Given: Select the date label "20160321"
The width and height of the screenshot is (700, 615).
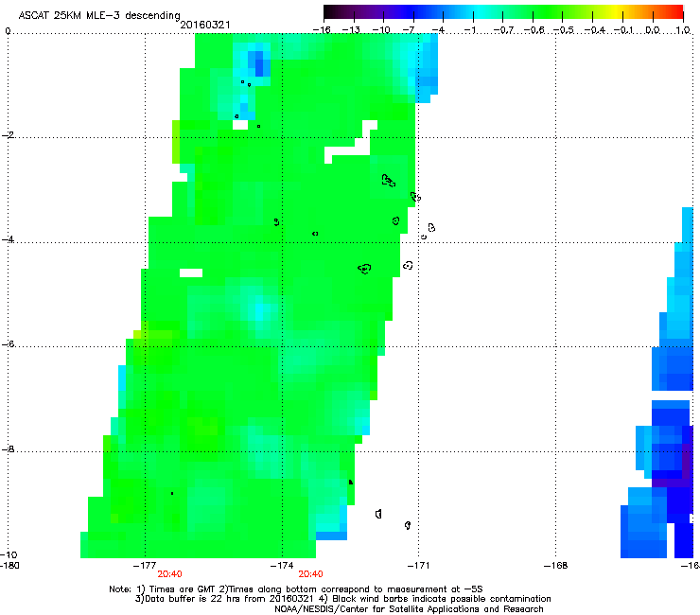Looking at the screenshot, I should (205, 25).
